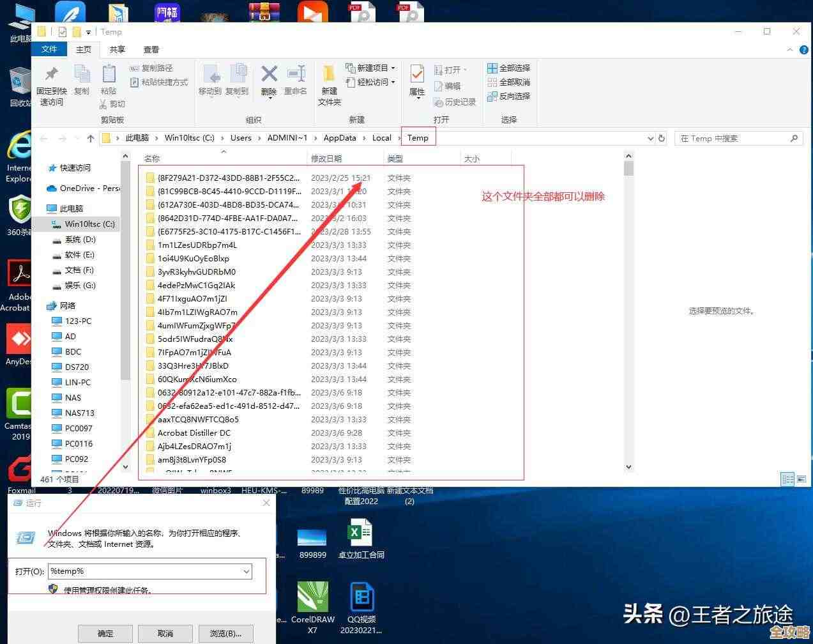Expand the address bar path dropdown
Image resolution: width=813 pixels, height=644 pixels.
650,138
